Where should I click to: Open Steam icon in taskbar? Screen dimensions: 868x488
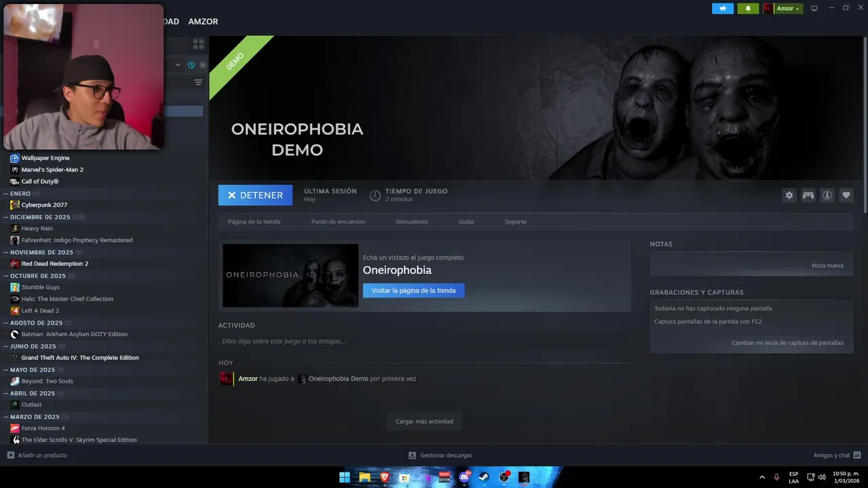coord(484,477)
